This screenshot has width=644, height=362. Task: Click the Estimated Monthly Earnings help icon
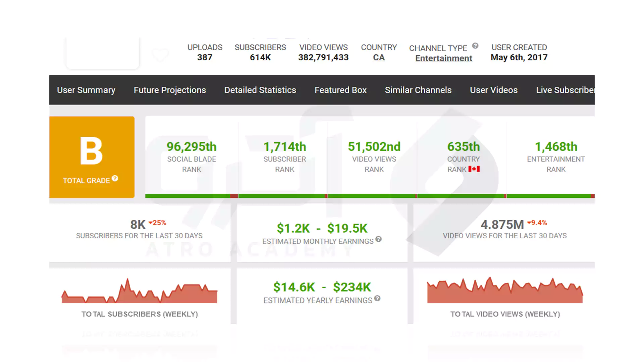pos(379,239)
